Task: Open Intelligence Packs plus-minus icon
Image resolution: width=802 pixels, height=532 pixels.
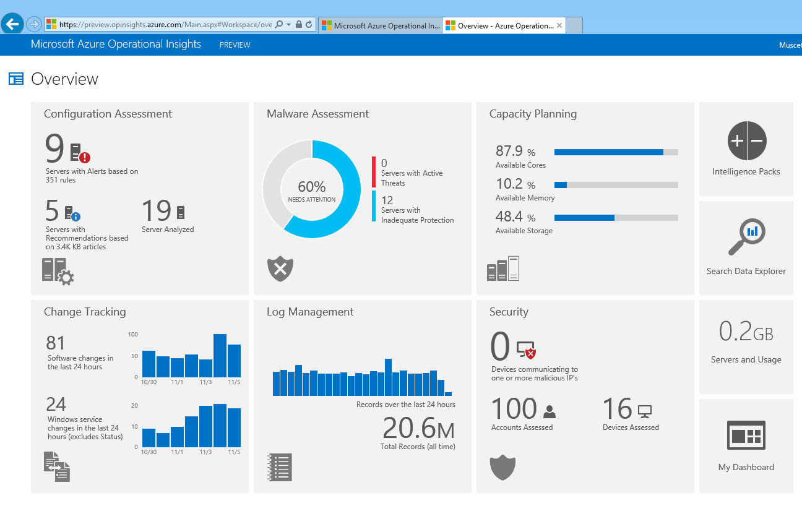Action: (746, 140)
